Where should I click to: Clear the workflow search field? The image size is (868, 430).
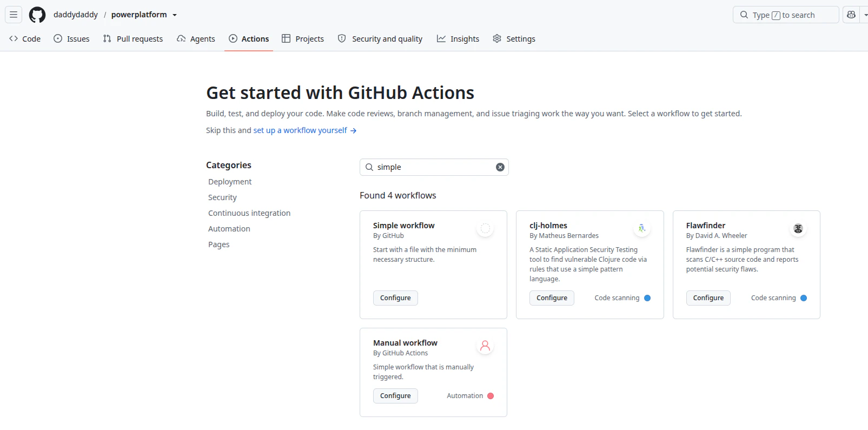click(x=500, y=167)
